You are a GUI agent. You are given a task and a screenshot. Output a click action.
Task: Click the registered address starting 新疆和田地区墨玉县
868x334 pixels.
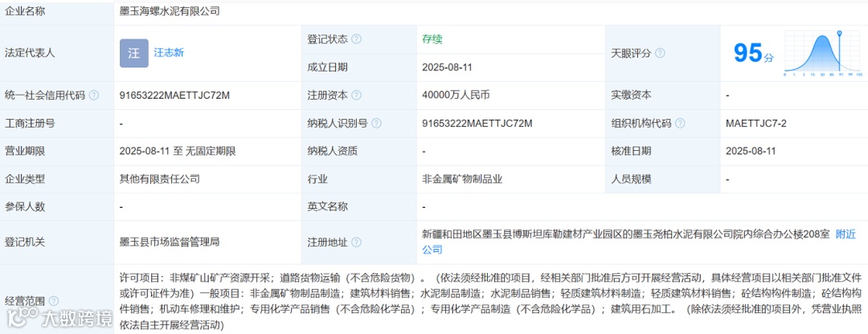[625, 234]
